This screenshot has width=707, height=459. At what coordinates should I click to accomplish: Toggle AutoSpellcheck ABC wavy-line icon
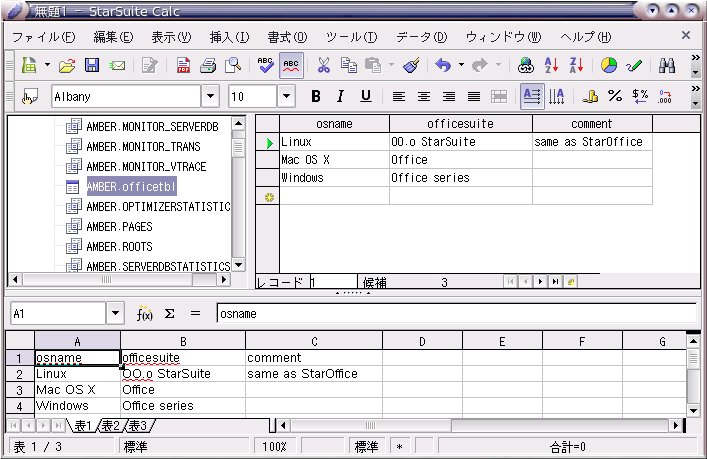point(291,66)
